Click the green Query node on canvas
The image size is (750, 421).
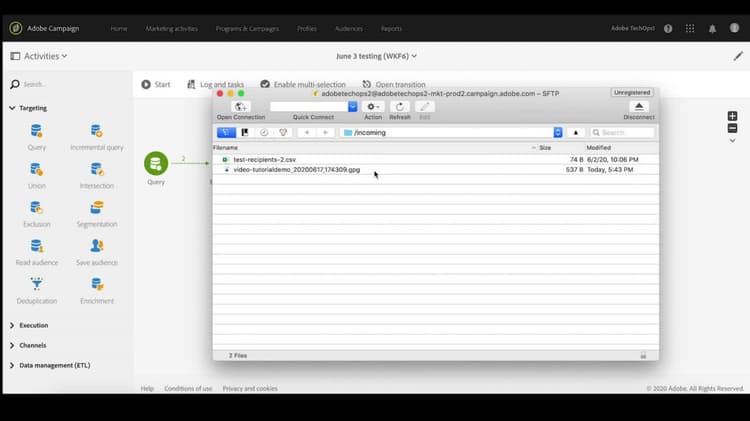[156, 164]
